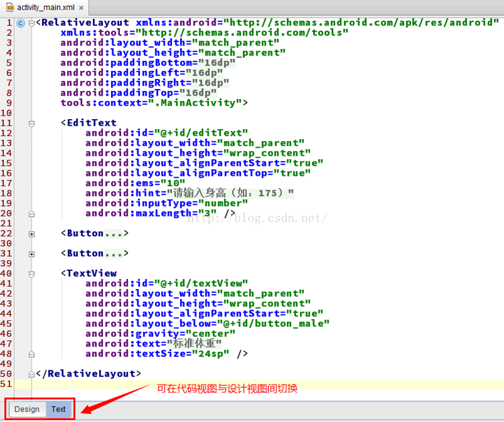504x422 pixels.
Task: Click the "16dp" value of paddingRight
Action: click(x=211, y=83)
